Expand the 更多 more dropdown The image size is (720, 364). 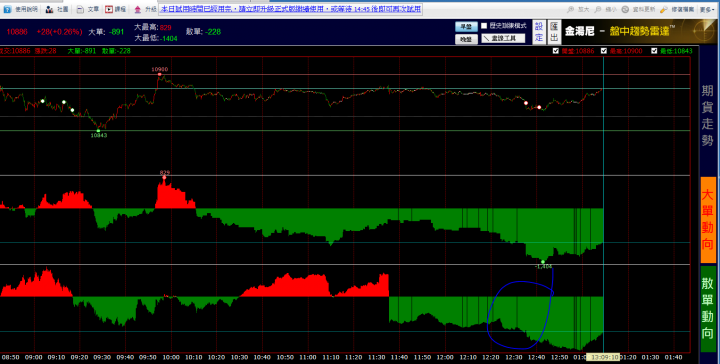[707, 9]
